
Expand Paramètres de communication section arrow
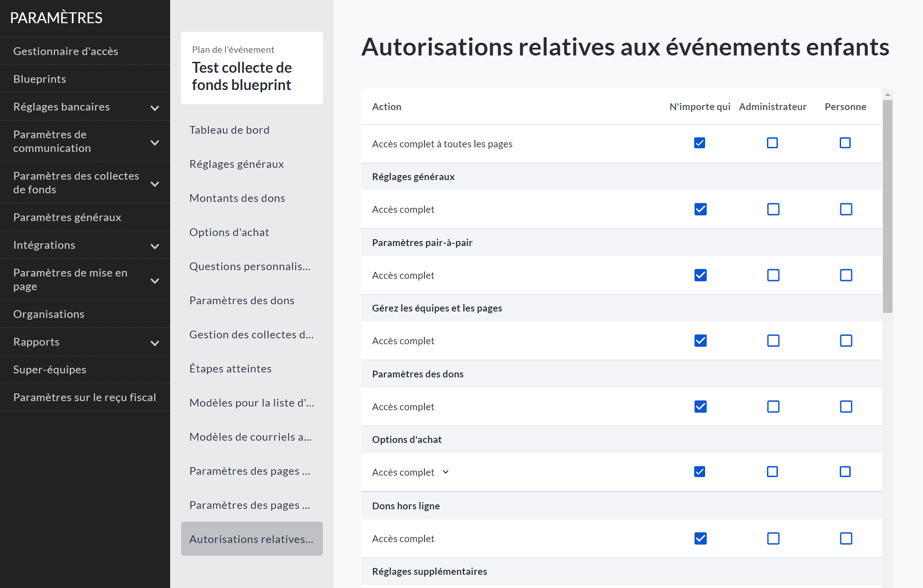tap(155, 142)
